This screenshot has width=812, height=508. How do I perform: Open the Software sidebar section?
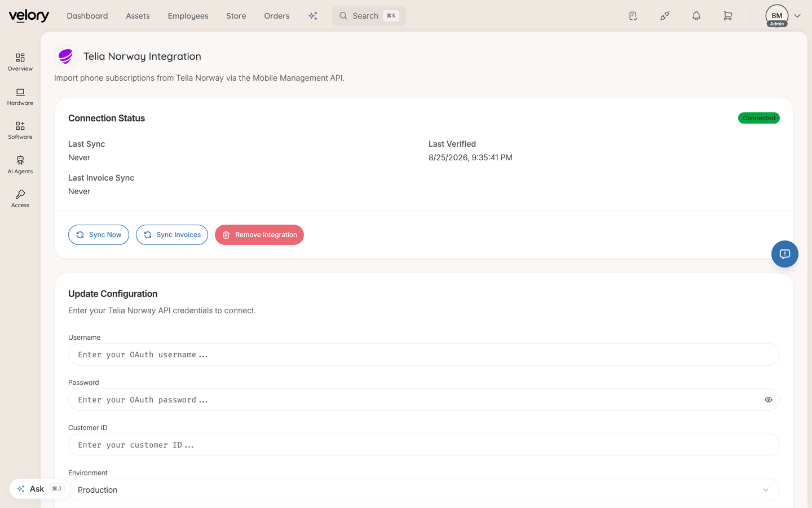(x=20, y=130)
